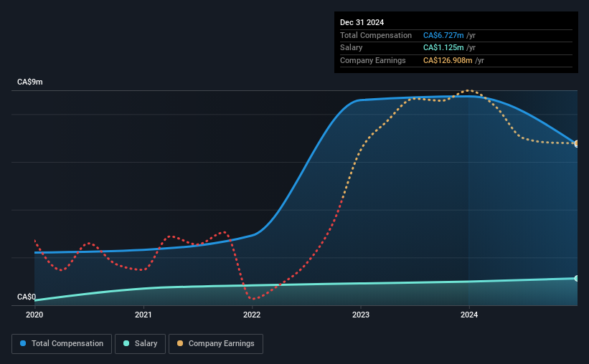Click the CA$126.908m company earnings value
Viewport: 589px width, 364px height.
point(448,60)
